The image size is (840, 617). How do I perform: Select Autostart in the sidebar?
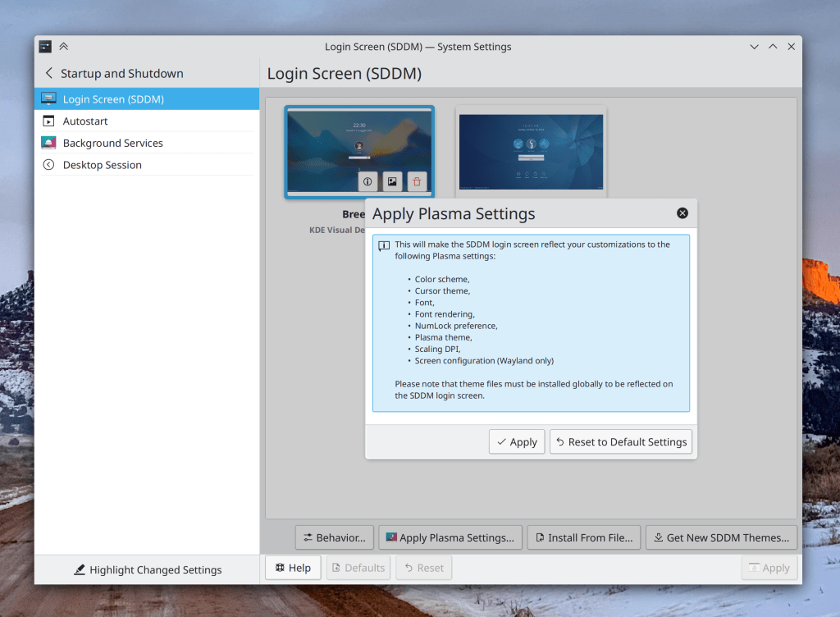85,121
